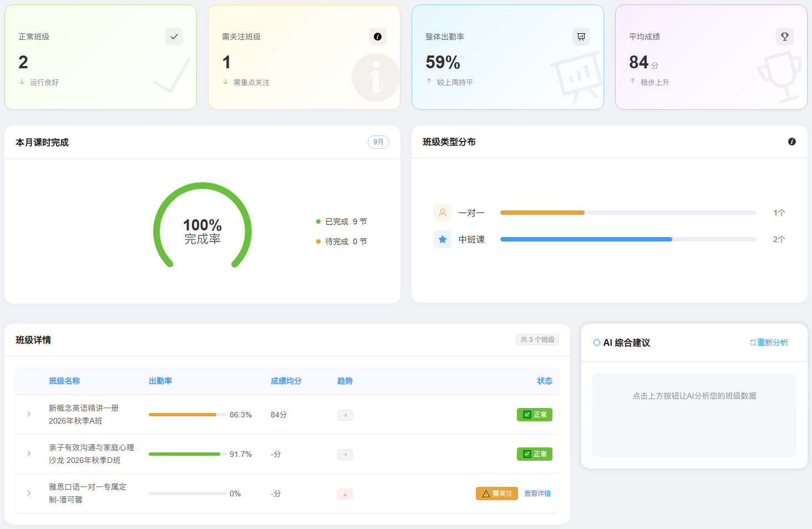
Task: Click the info icon on 需关注班级 card
Action: [x=378, y=37]
